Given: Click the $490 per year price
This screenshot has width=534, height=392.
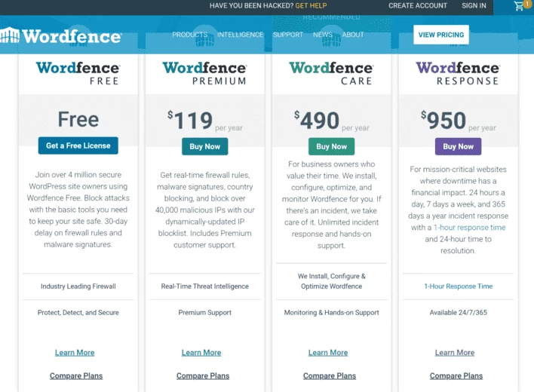Looking at the screenshot, I should click(x=331, y=121).
